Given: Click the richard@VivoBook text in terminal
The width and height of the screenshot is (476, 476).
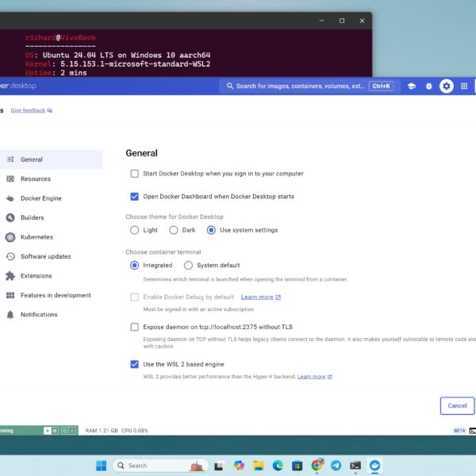Looking at the screenshot, I should pyautogui.click(x=60, y=37).
